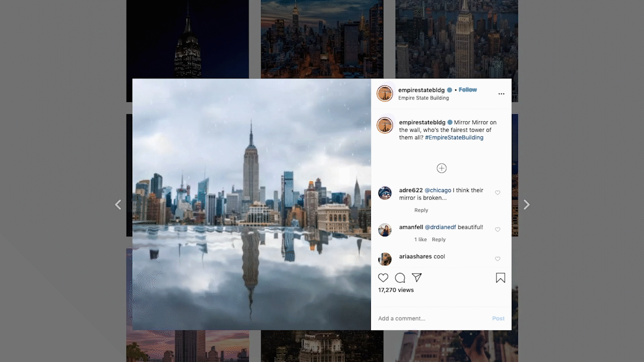View adre622's profile avatar
This screenshot has height=362, width=644.
385,193
